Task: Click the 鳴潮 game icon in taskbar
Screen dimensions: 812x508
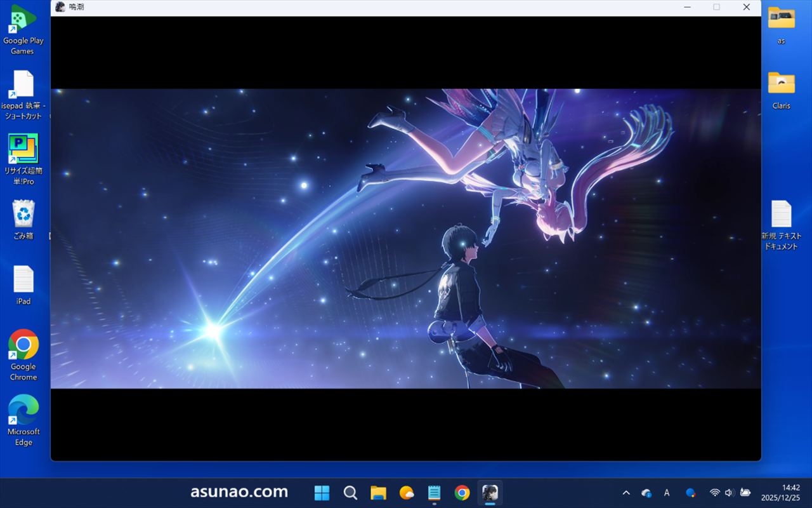Action: tap(490, 493)
